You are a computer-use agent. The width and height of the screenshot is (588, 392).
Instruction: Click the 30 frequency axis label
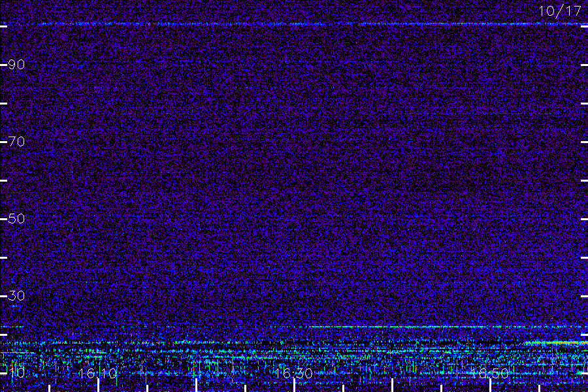[16, 295]
